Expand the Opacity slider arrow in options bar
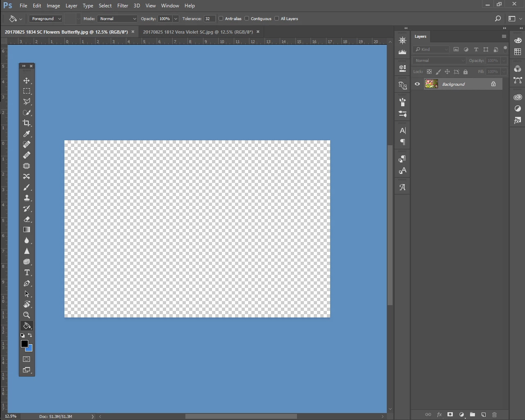 tap(176, 18)
